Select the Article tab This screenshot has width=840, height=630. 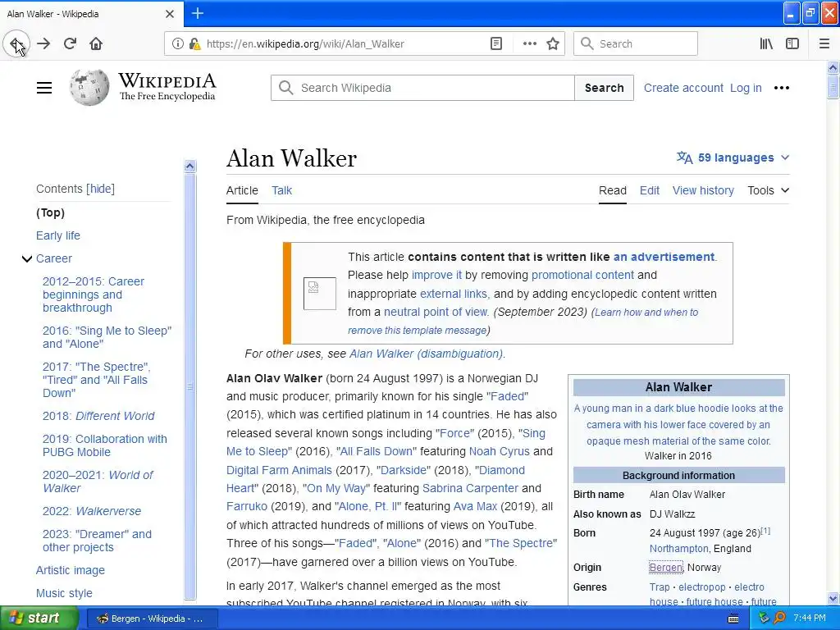coord(242,190)
